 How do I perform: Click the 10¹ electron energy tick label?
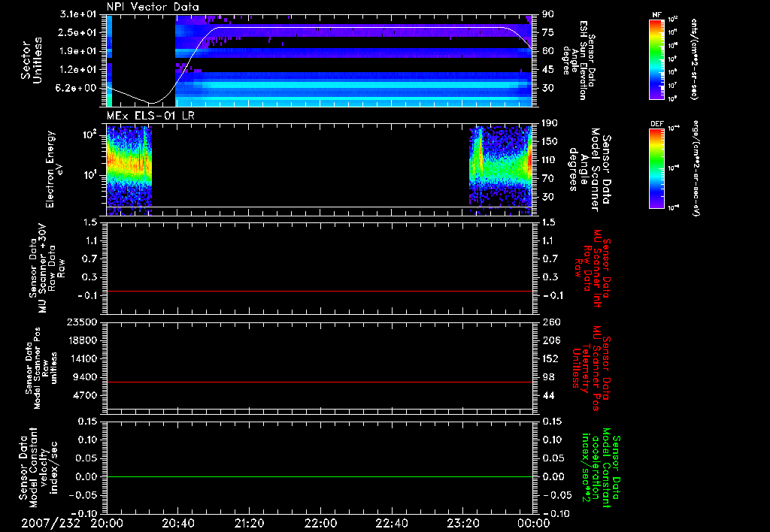(89, 175)
